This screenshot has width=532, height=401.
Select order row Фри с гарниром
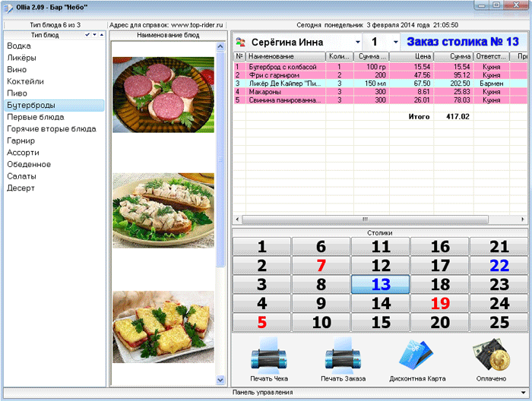[380, 75]
